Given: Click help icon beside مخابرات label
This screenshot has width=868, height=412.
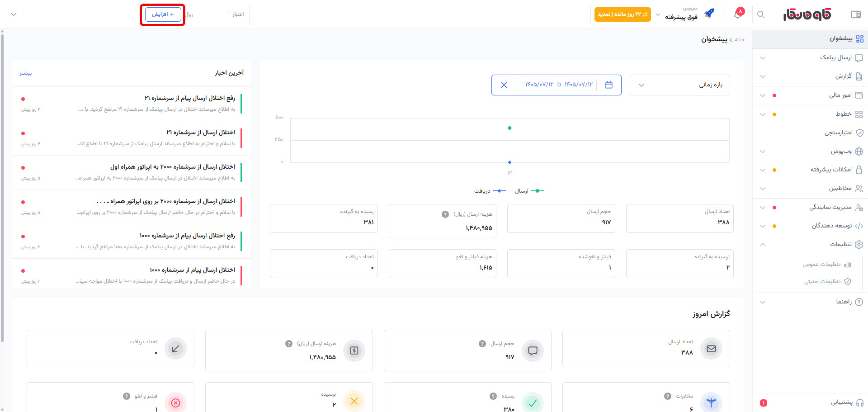Looking at the screenshot, I should 668,396.
